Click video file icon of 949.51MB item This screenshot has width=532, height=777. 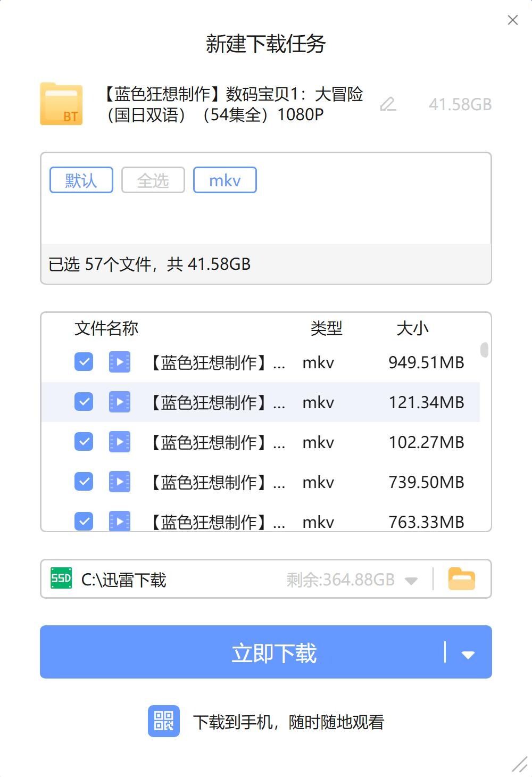pos(120,362)
